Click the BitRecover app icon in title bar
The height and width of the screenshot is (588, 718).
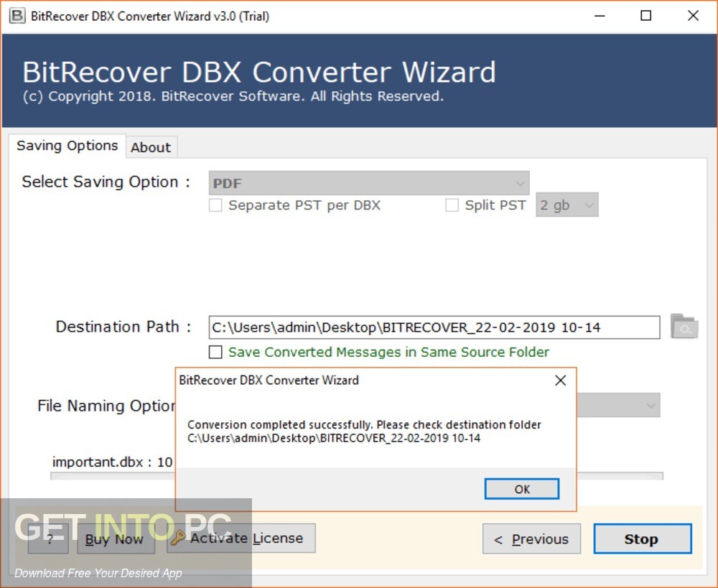pyautogui.click(x=17, y=16)
